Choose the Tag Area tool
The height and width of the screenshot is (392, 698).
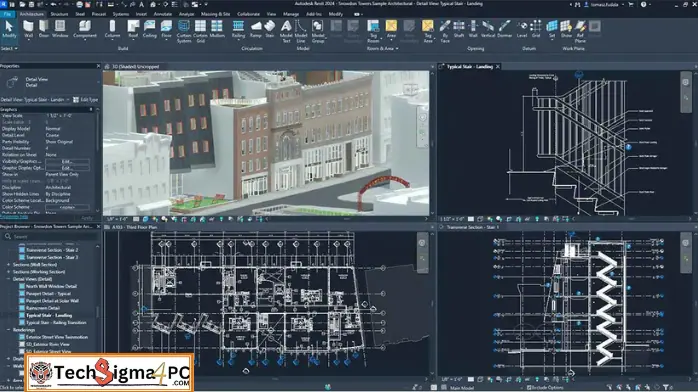point(428,32)
